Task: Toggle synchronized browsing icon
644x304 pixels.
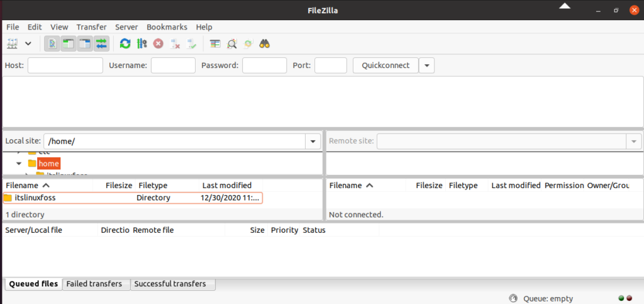Action: coord(248,43)
